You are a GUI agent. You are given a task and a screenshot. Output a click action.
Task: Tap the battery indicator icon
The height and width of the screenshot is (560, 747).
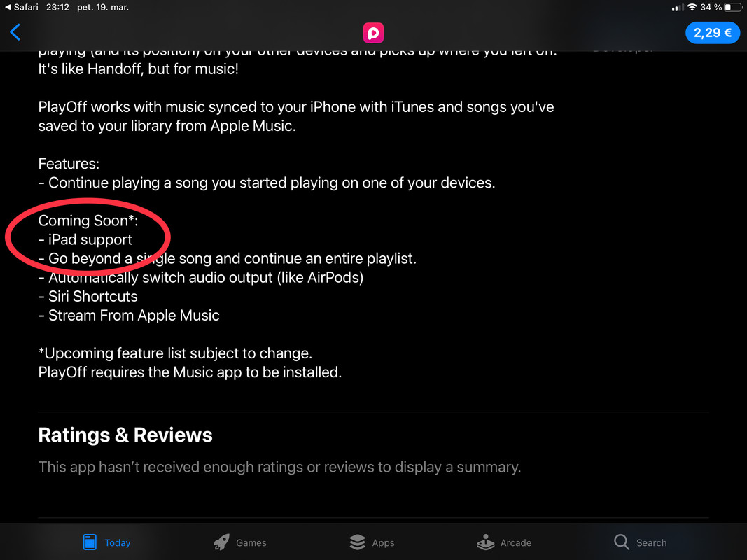(x=733, y=7)
